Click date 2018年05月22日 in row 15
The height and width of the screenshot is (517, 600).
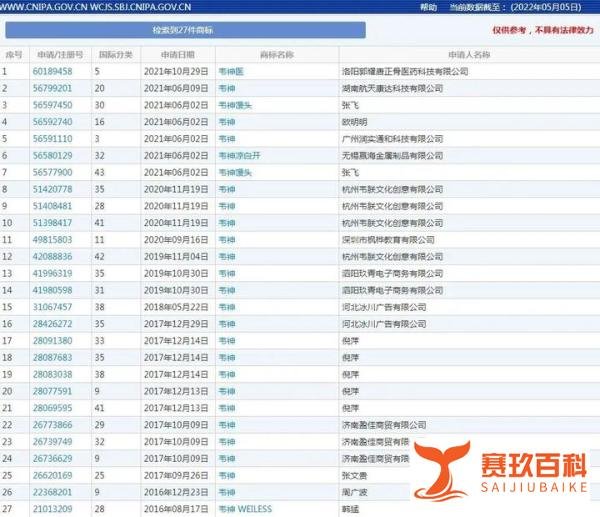pyautogui.click(x=176, y=307)
